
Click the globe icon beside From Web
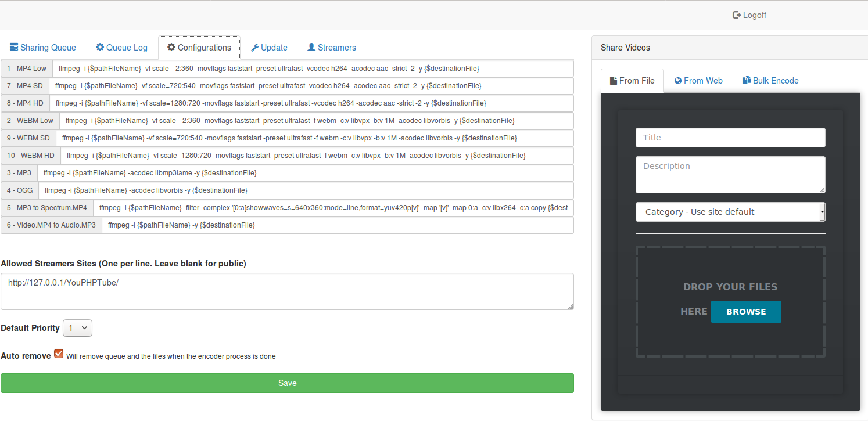[x=677, y=80]
